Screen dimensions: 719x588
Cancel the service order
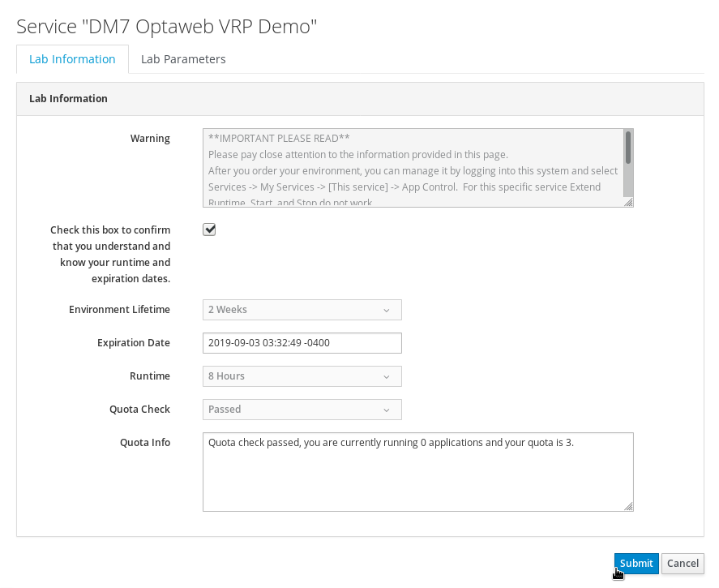tap(683, 564)
